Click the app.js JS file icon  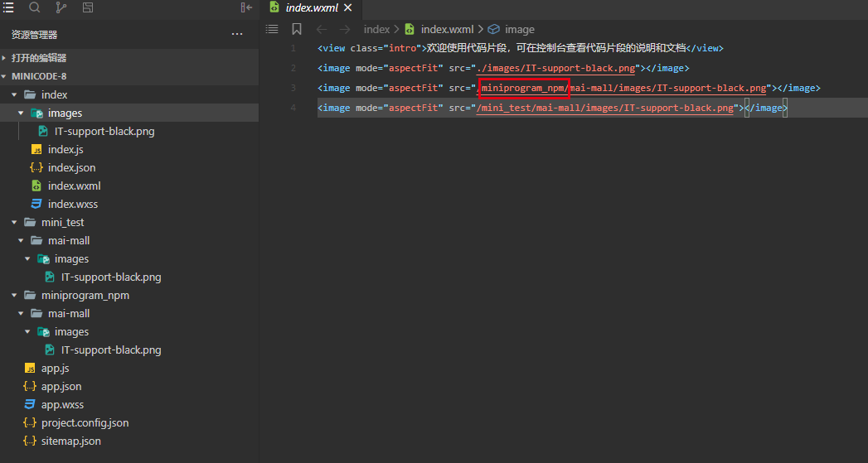tap(30, 369)
